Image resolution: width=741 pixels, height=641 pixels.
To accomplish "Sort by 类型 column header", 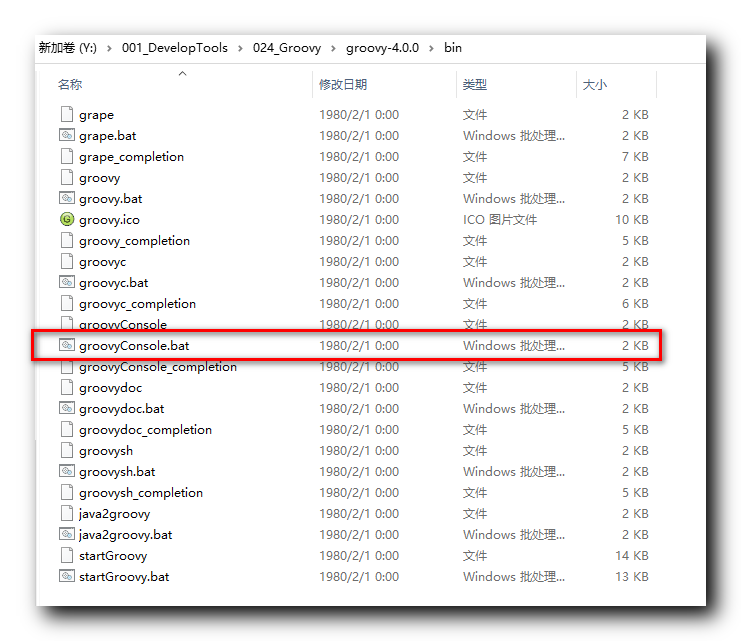I will coord(474,85).
